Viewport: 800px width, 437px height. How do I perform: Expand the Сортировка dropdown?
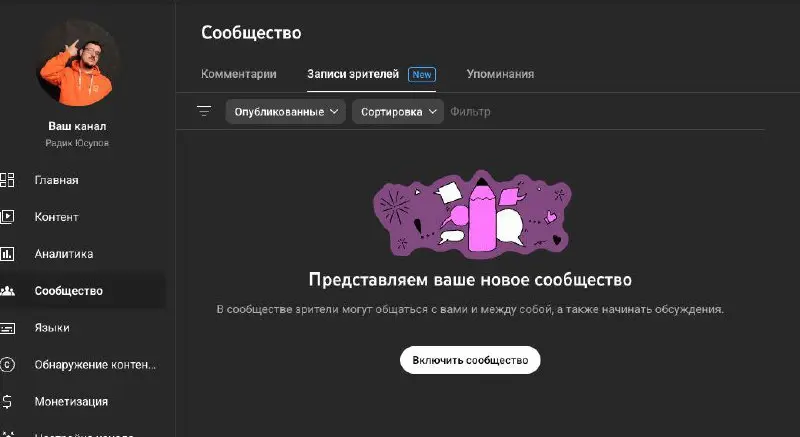398,112
